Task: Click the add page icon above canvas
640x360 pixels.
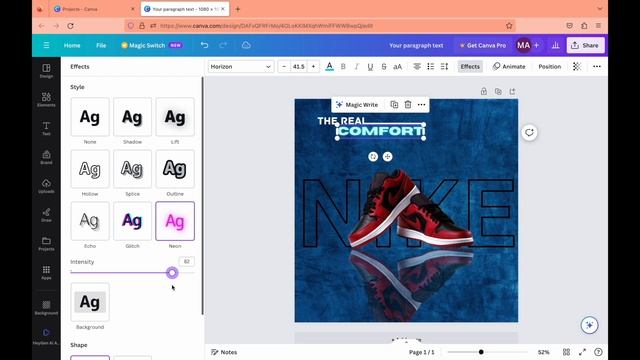Action: point(512,91)
